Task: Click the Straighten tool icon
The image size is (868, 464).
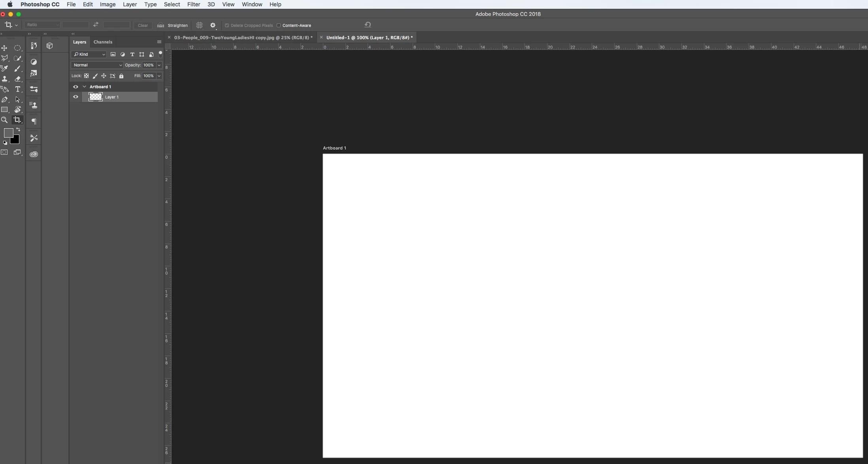Action: point(160,25)
